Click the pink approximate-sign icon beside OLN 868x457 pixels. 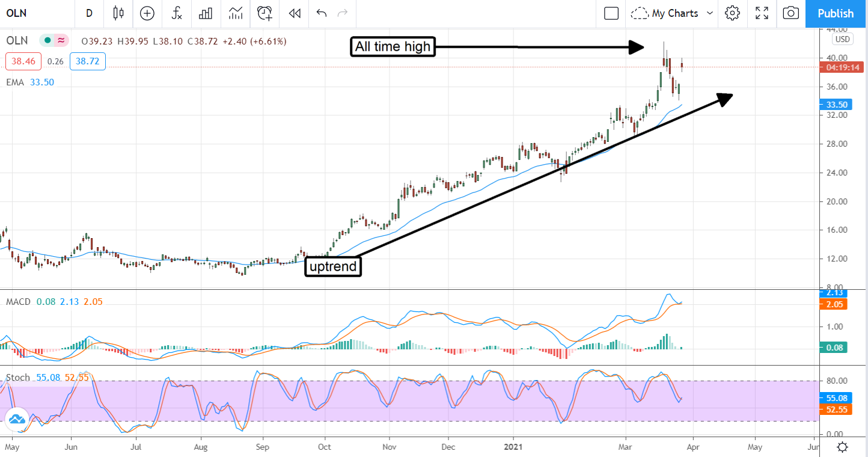pyautogui.click(x=61, y=41)
